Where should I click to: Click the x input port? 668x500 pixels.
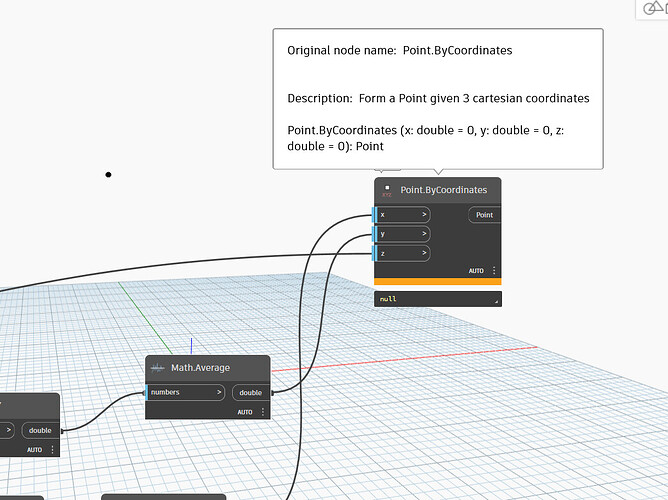coord(402,215)
